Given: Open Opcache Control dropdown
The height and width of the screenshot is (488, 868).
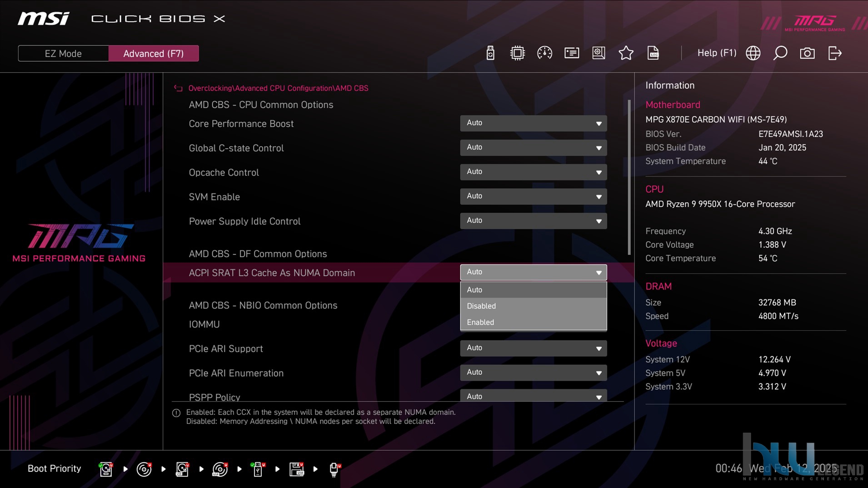Looking at the screenshot, I should [533, 172].
